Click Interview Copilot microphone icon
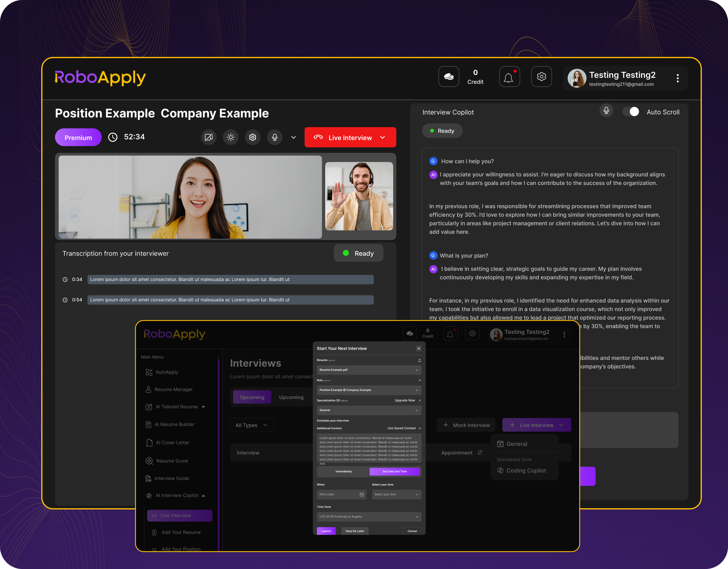 click(x=606, y=111)
